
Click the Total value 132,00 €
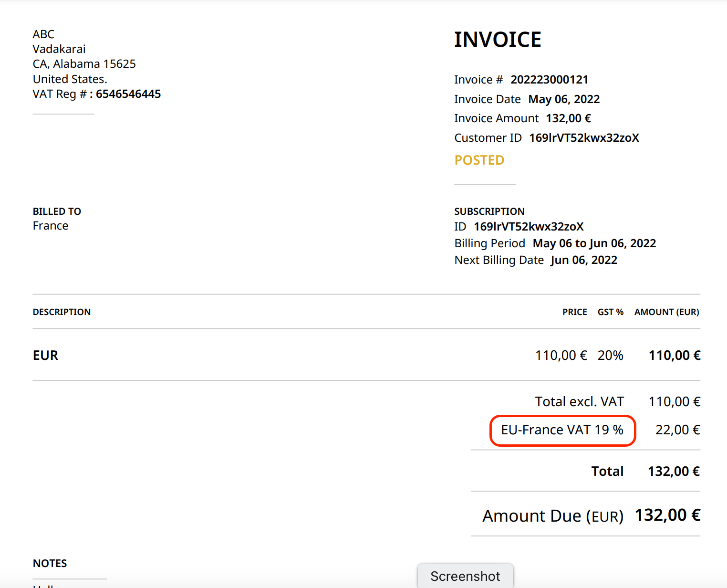tap(674, 471)
